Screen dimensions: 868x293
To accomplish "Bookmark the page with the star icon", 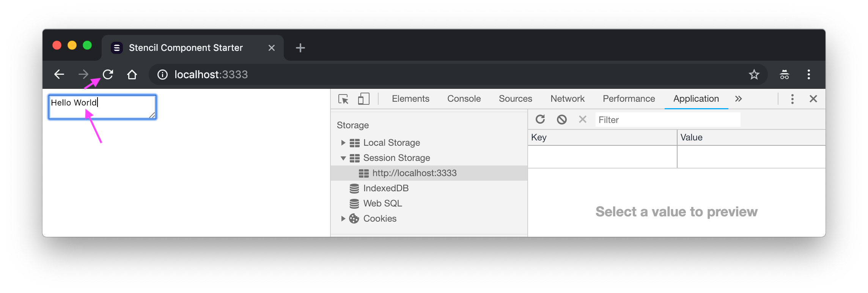I will (x=754, y=74).
